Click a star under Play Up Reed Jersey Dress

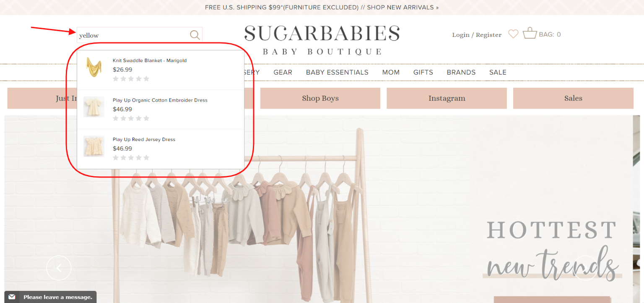[116, 157]
